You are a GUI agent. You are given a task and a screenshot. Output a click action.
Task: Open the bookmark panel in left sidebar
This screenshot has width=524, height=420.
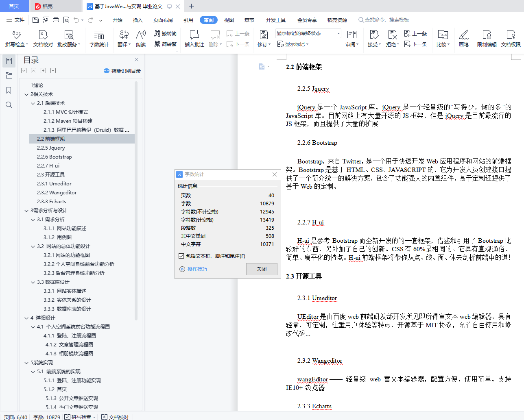[9, 90]
